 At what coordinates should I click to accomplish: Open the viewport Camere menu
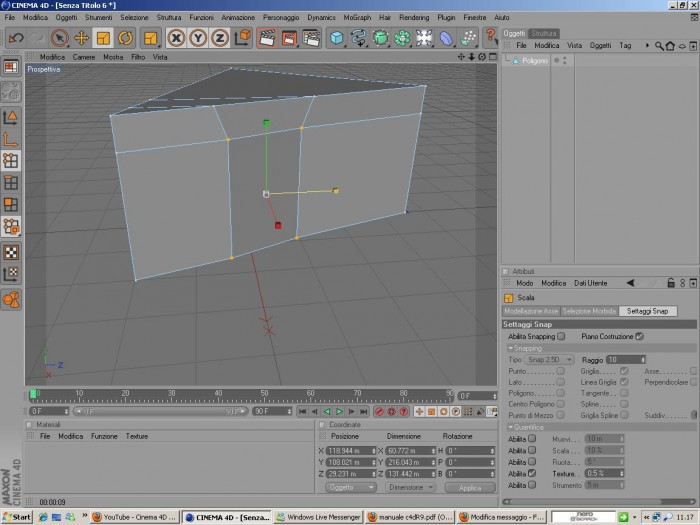tap(83, 57)
